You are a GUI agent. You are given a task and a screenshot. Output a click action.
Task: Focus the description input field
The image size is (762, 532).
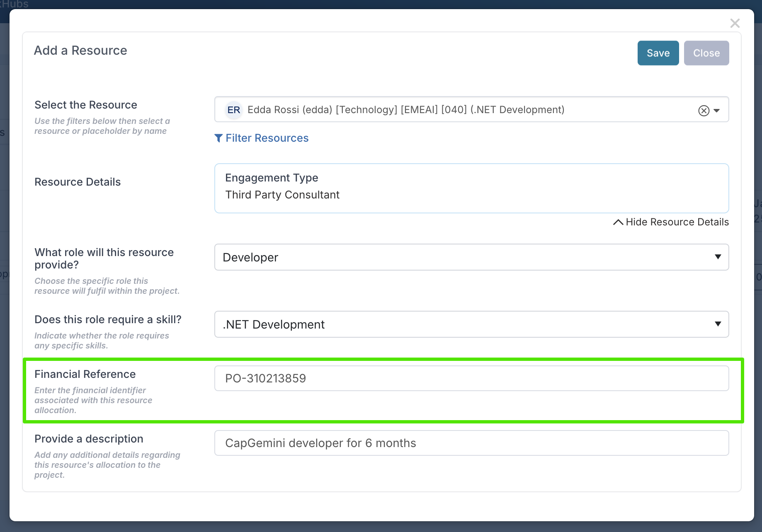(471, 443)
